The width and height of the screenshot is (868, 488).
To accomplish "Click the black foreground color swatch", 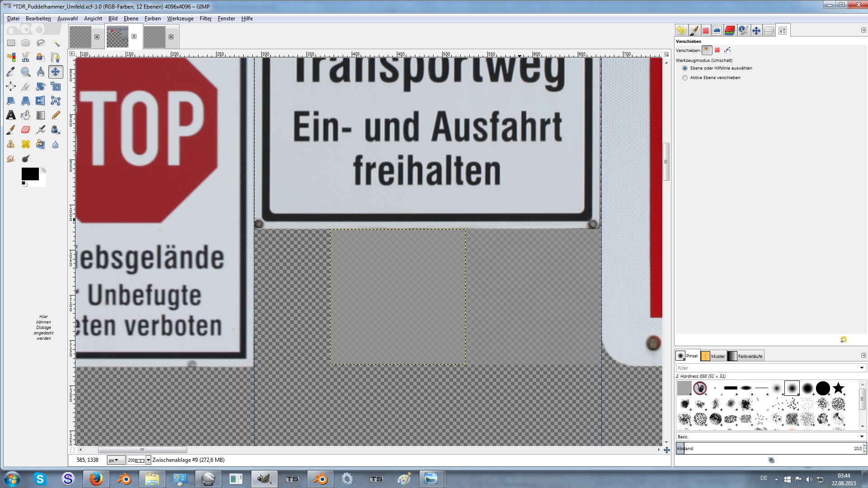I will click(x=30, y=174).
